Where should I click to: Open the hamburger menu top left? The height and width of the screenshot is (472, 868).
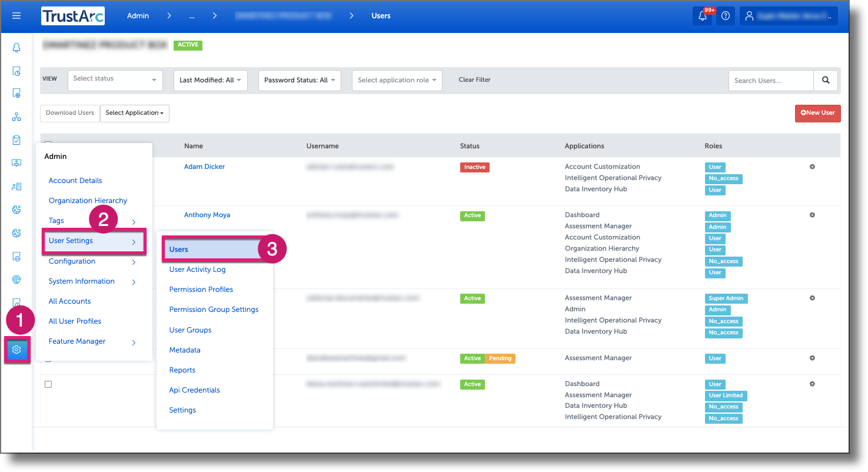pyautogui.click(x=16, y=16)
